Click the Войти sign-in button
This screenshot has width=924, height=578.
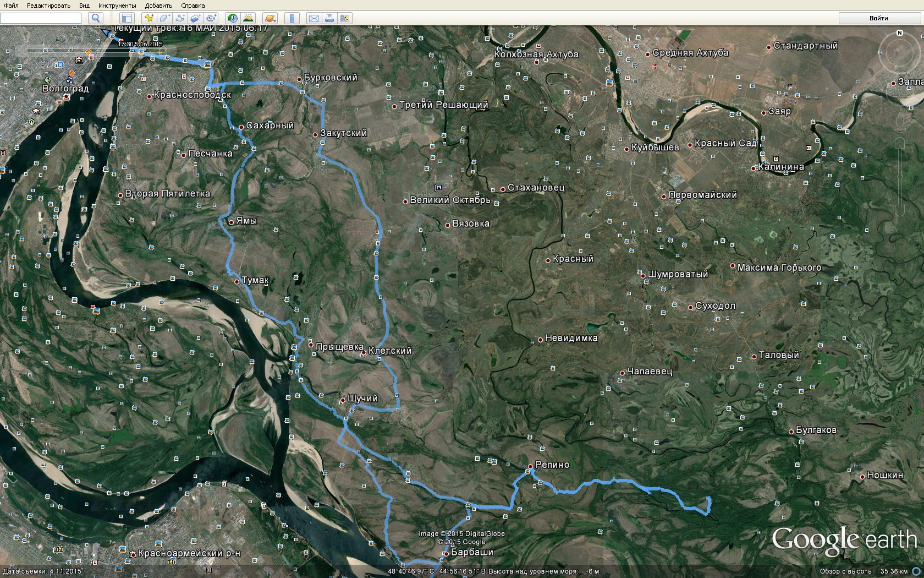point(878,18)
